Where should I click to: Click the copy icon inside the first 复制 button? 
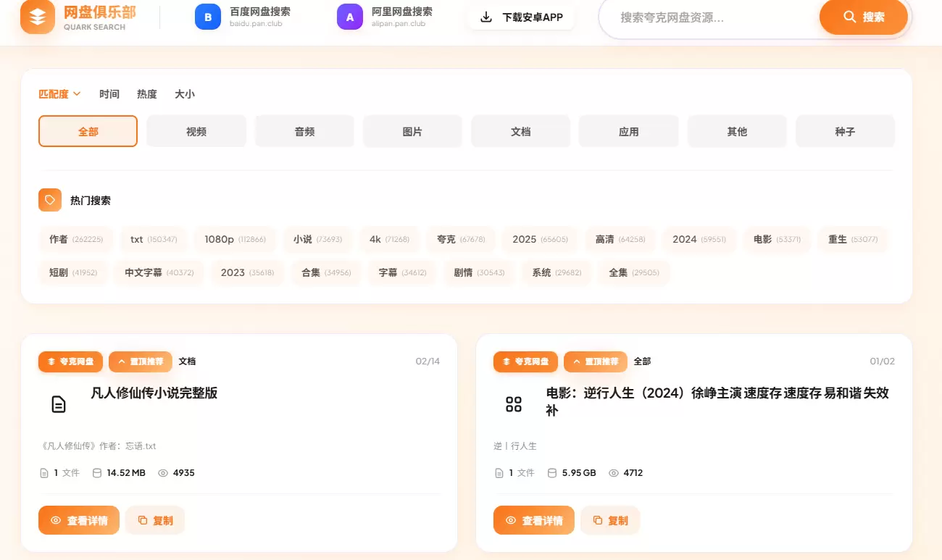(x=143, y=520)
